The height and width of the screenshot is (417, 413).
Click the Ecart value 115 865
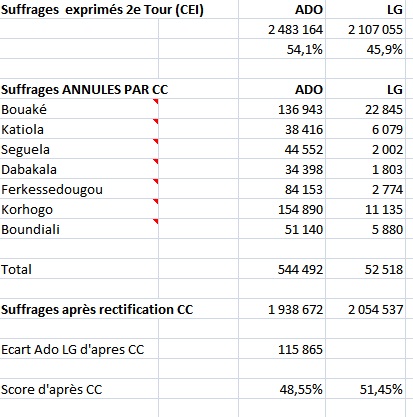[x=282, y=349]
